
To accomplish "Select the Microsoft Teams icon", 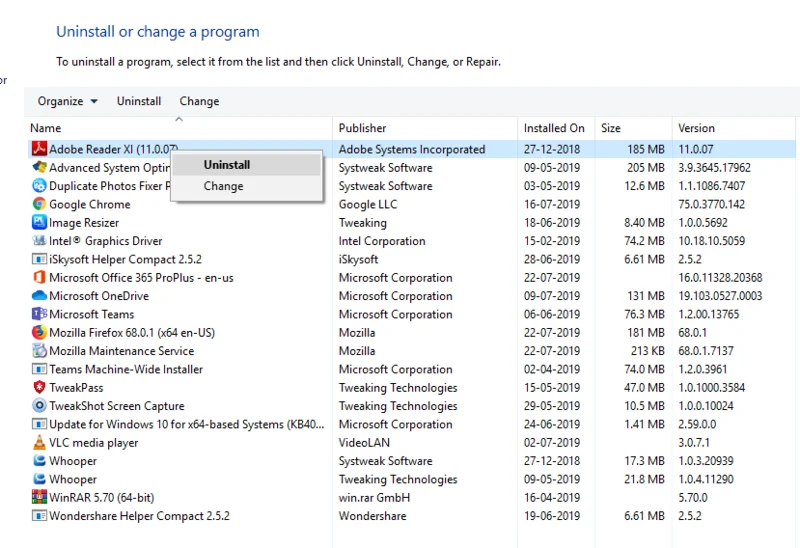I will tap(39, 314).
